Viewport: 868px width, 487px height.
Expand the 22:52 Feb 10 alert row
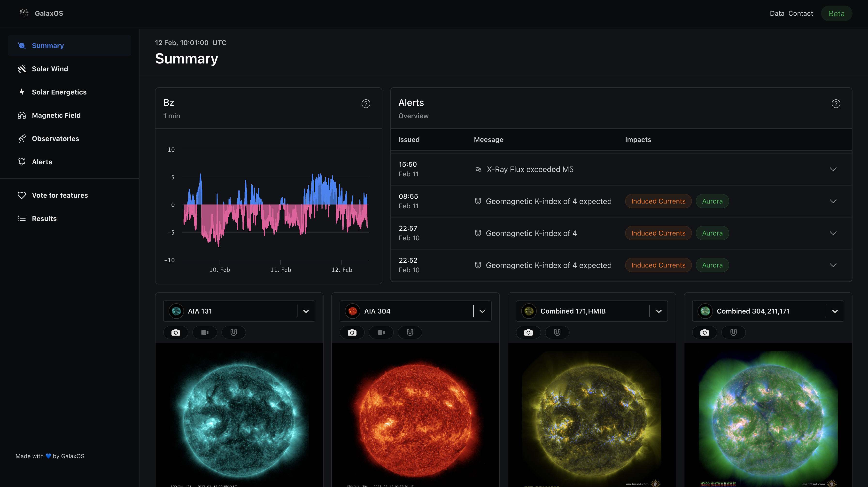pos(833,265)
